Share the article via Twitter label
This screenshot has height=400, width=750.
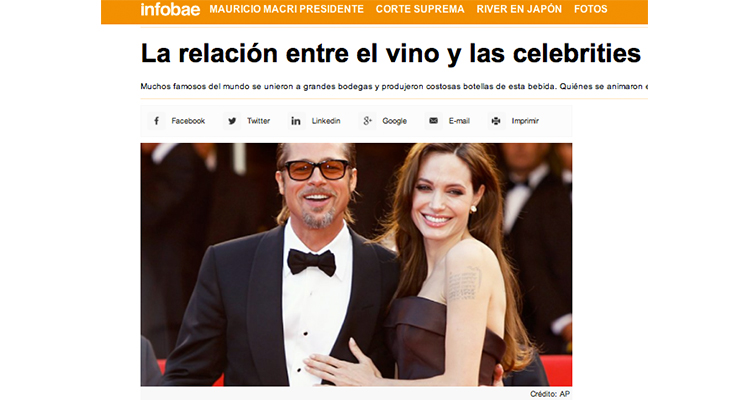pyautogui.click(x=258, y=121)
